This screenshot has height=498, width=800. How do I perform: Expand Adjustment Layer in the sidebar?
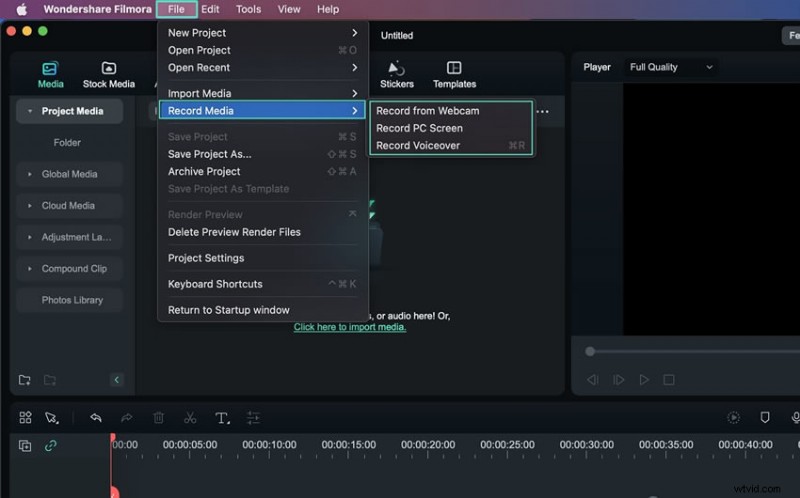30,238
